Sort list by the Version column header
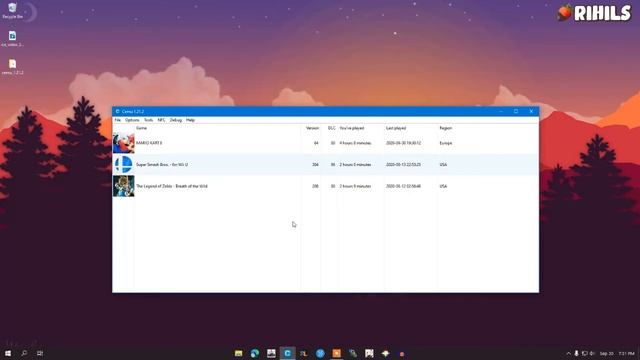The image size is (640, 360). coord(312,128)
